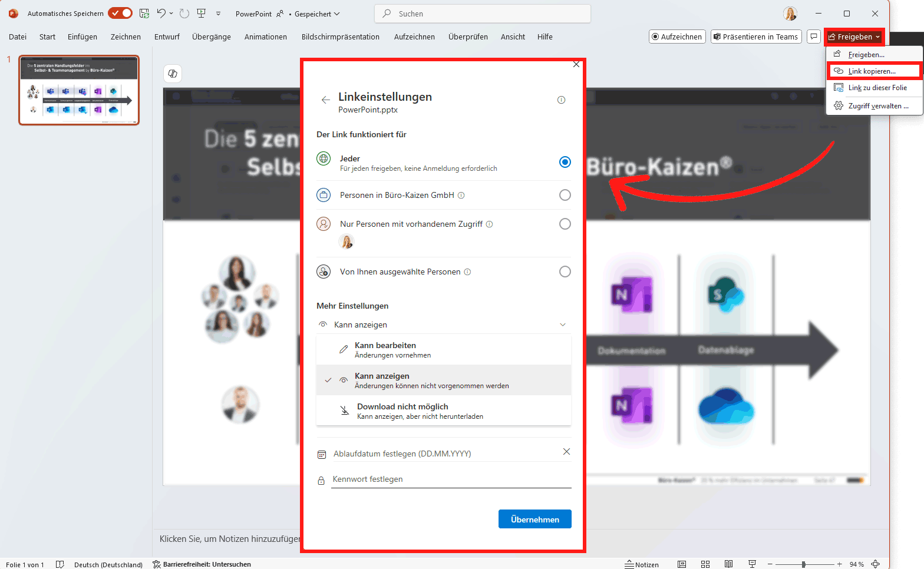Click Präsentieren in Teams button
Screen dimensions: 924x569
point(756,37)
